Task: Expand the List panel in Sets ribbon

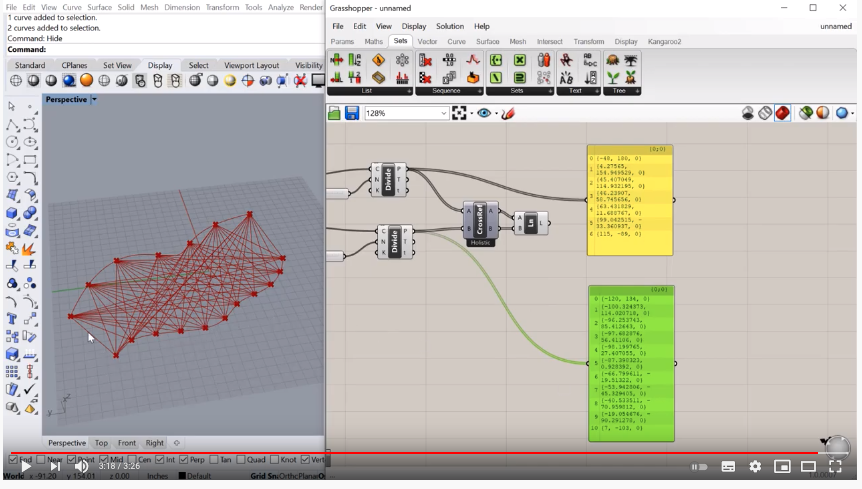Action: 408,91
